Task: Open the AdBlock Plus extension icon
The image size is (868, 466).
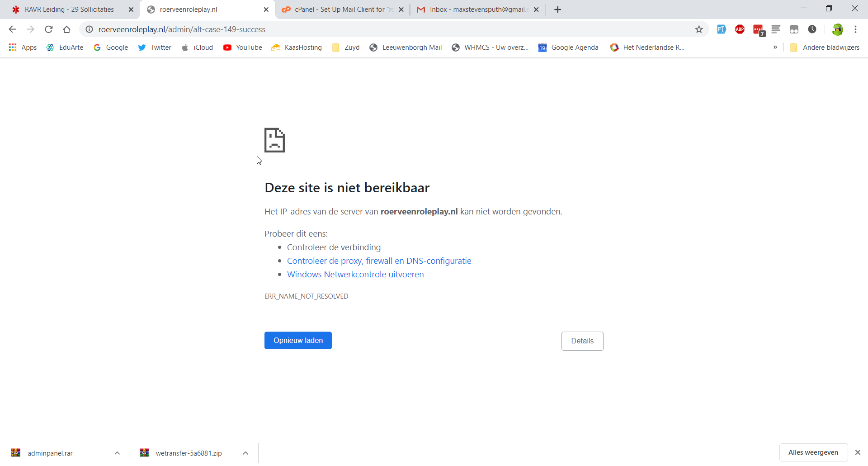Action: (x=740, y=29)
